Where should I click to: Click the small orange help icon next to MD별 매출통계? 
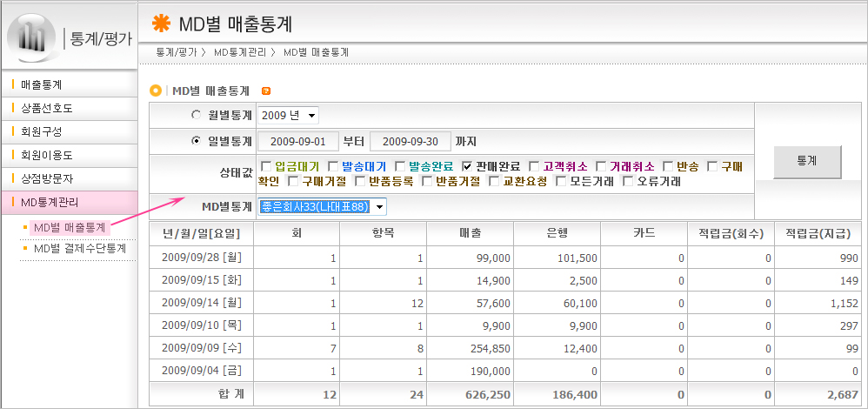(x=265, y=91)
